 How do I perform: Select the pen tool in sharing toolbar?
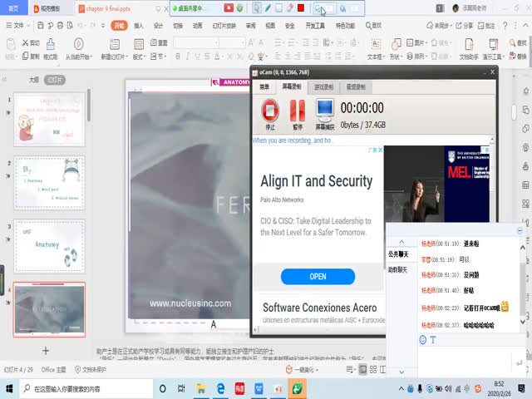(x=268, y=8)
